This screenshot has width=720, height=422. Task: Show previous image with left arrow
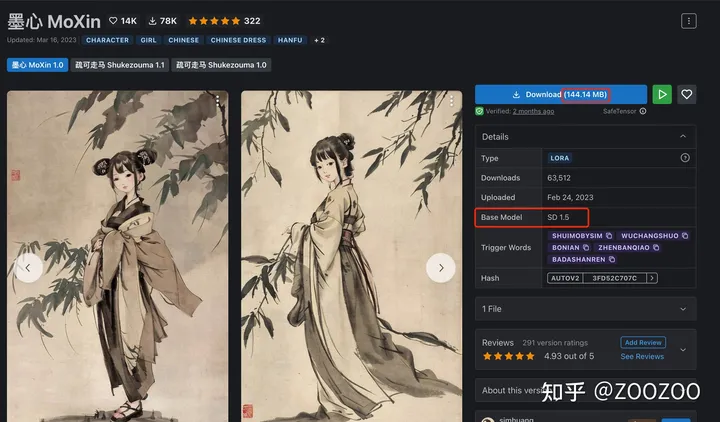click(28, 268)
